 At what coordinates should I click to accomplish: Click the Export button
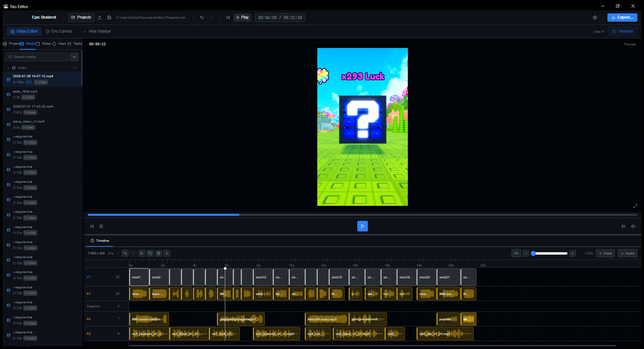pyautogui.click(x=622, y=17)
